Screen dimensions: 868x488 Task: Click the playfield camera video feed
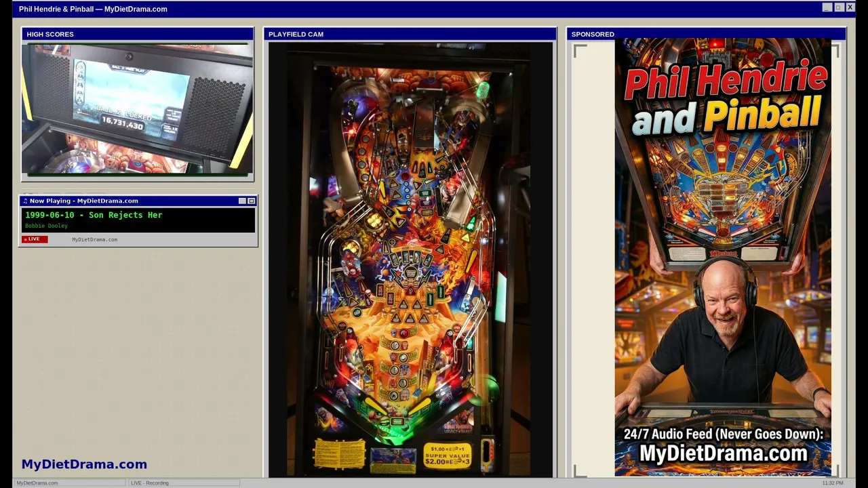[x=410, y=260]
